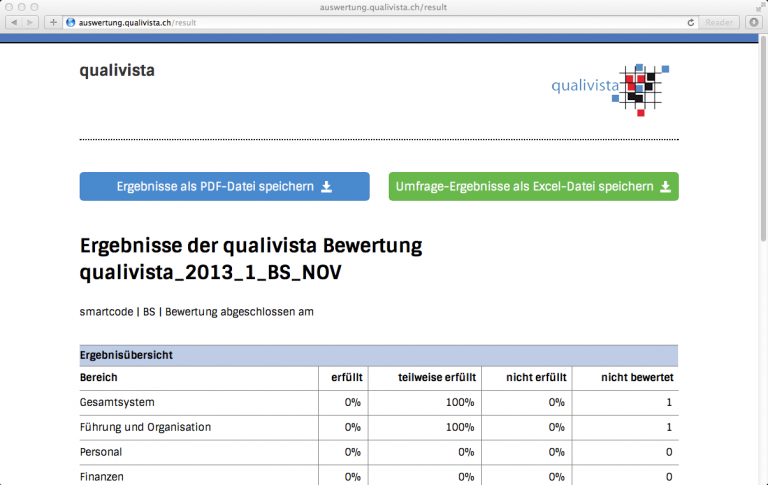Click the globe site icon in address bar
The width and height of the screenshot is (768, 485).
[x=71, y=23]
